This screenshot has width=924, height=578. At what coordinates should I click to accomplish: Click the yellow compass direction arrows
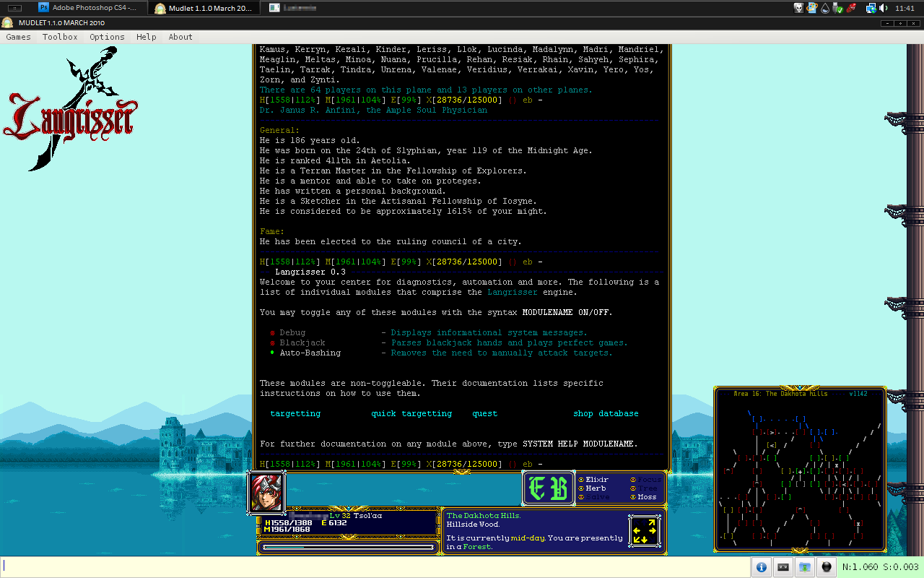(645, 531)
